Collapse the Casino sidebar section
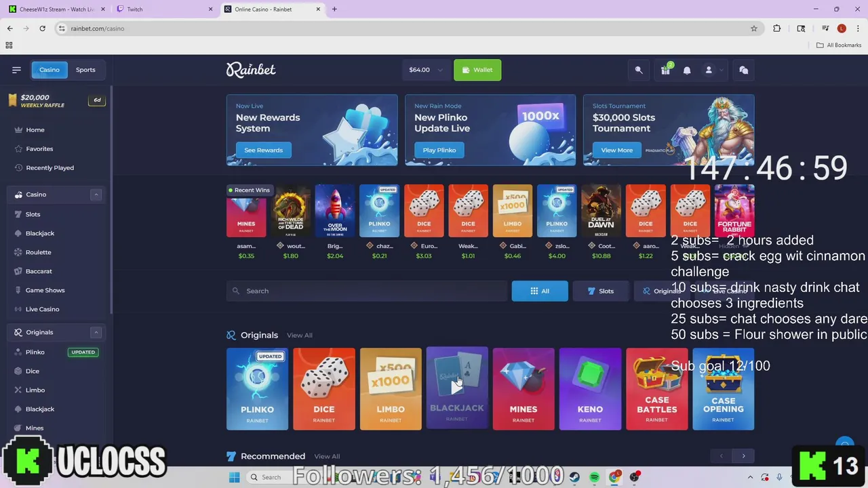 click(96, 195)
